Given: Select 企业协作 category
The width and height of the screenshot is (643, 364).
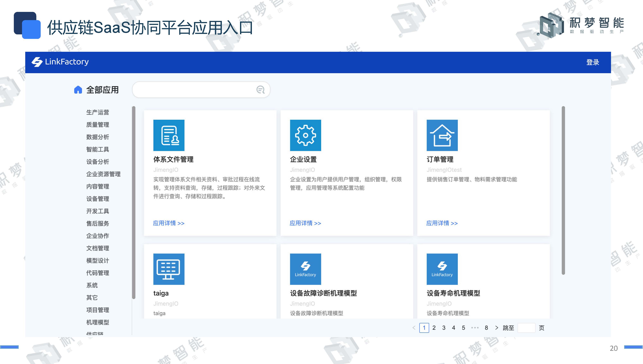Looking at the screenshot, I should [98, 236].
